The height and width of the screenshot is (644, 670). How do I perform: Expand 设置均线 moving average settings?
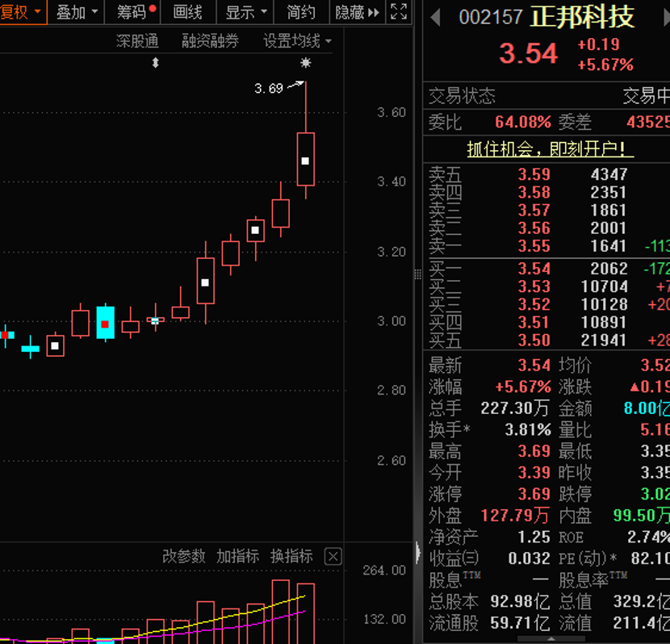coord(296,40)
